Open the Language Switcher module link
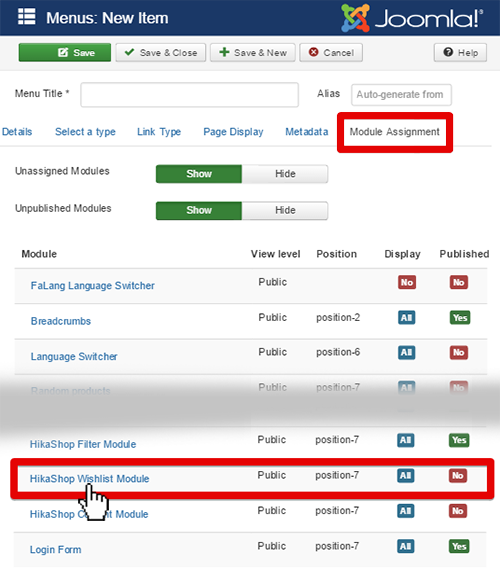 (74, 357)
